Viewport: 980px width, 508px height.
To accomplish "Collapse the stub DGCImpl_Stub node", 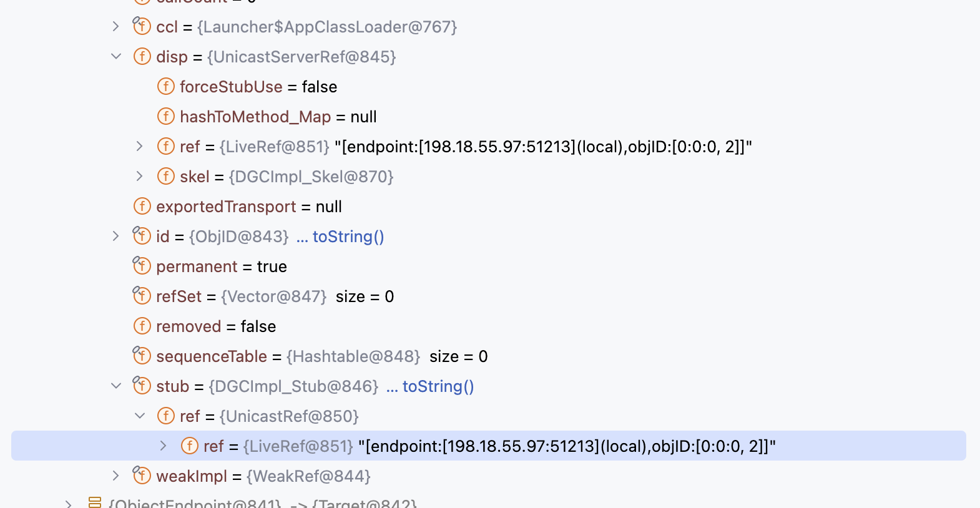I will tap(116, 386).
